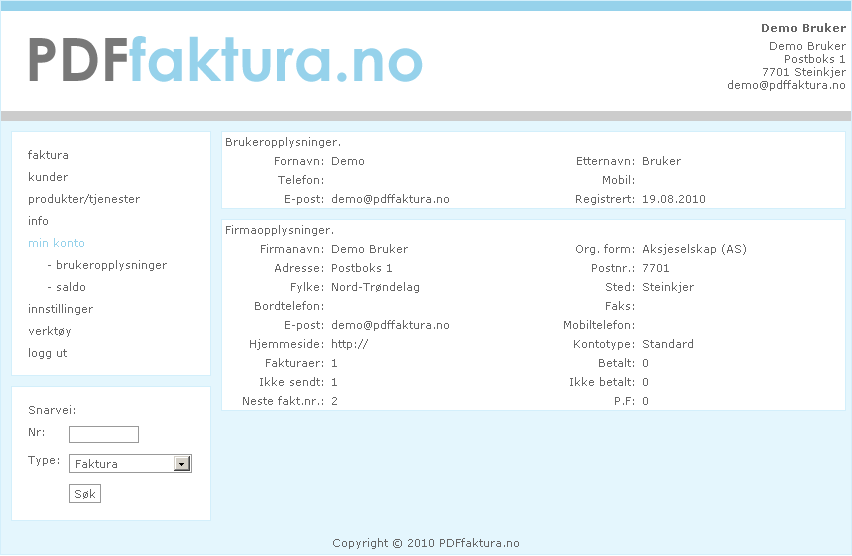
Task: Click the Registrert date 19.08.2010
Action: coord(674,199)
